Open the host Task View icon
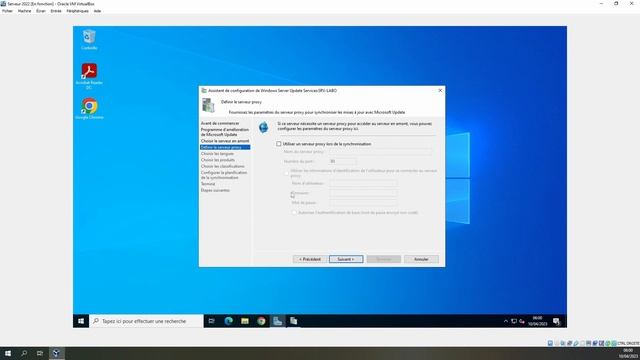Image resolution: width=640 pixels, height=360 pixels. tap(40, 353)
